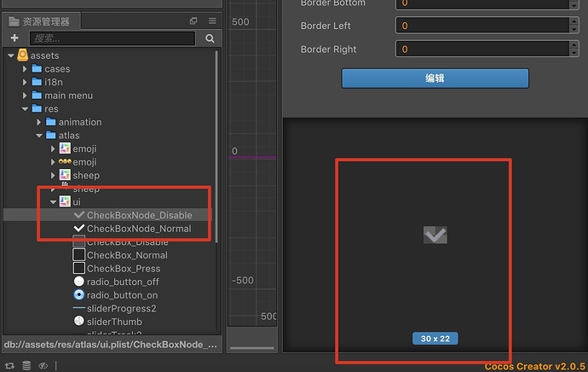This screenshot has width=588, height=372.
Task: Select sliderThumb sprite frame
Action: pos(114,322)
